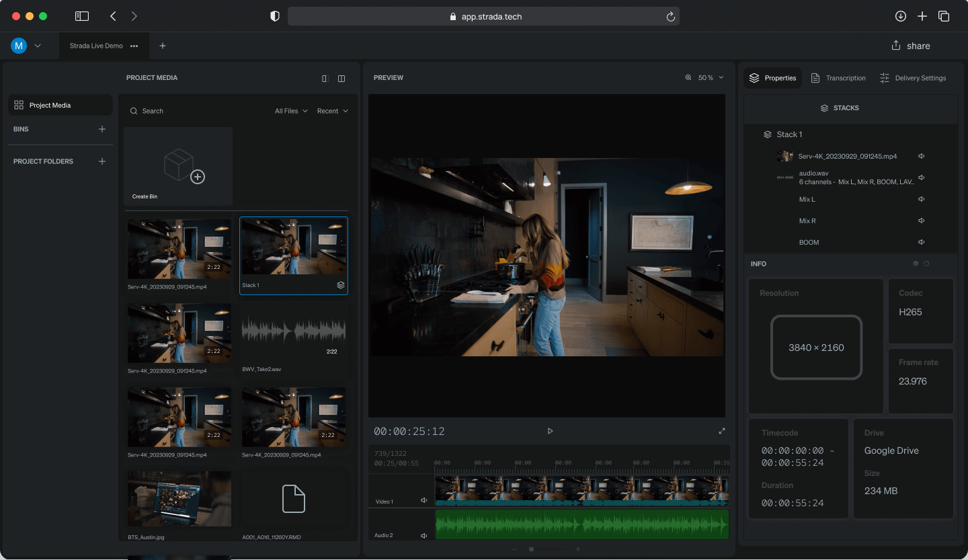Image resolution: width=968 pixels, height=560 pixels.
Task: Open the Delivery Settings tab
Action: coord(913,78)
